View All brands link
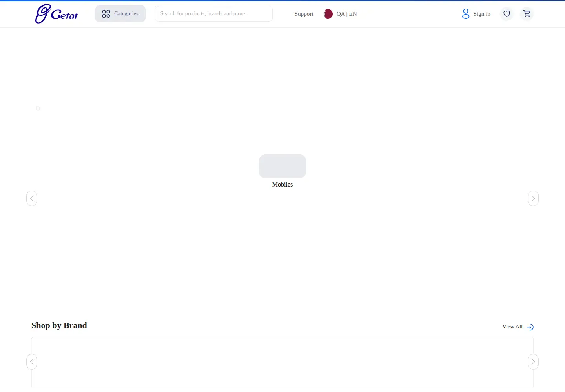 [512, 327]
